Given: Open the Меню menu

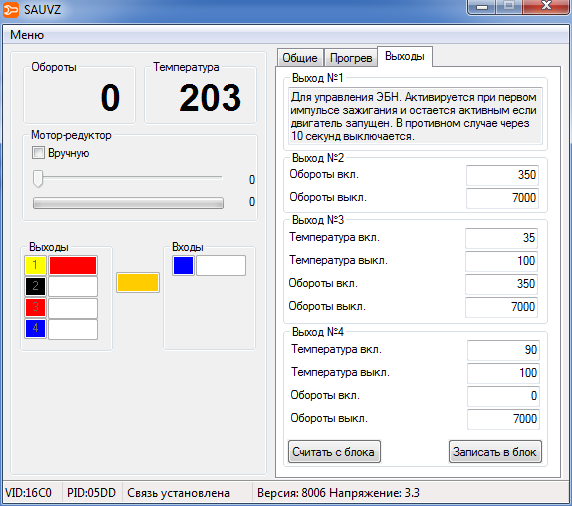Looking at the screenshot, I should [27, 35].
